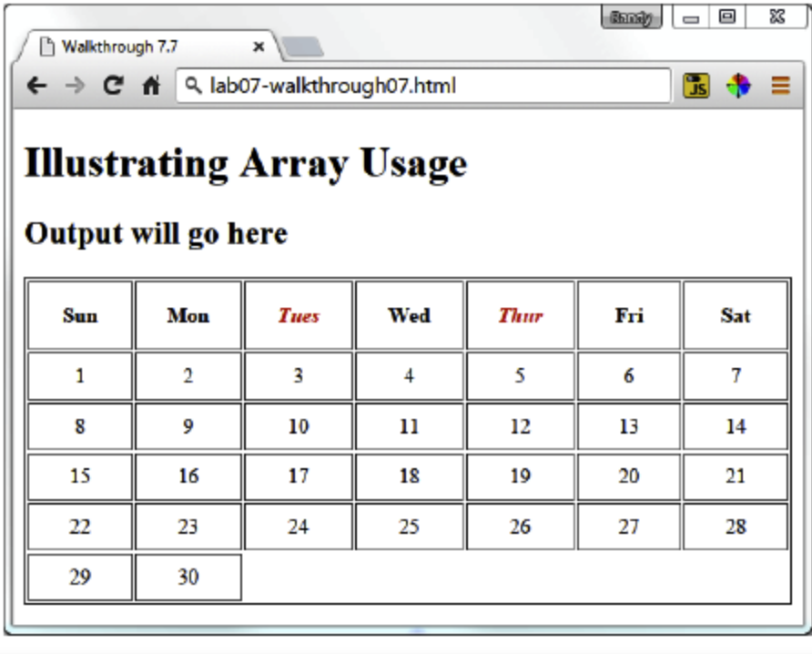Select calendar day 18
This screenshot has width=812, height=654.
click(x=409, y=476)
